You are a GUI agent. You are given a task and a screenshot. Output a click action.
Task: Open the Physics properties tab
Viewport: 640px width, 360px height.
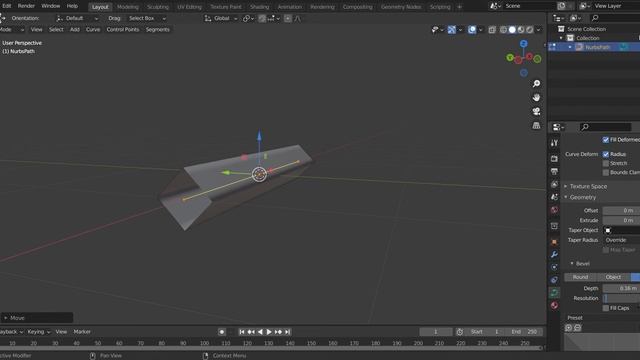click(554, 267)
